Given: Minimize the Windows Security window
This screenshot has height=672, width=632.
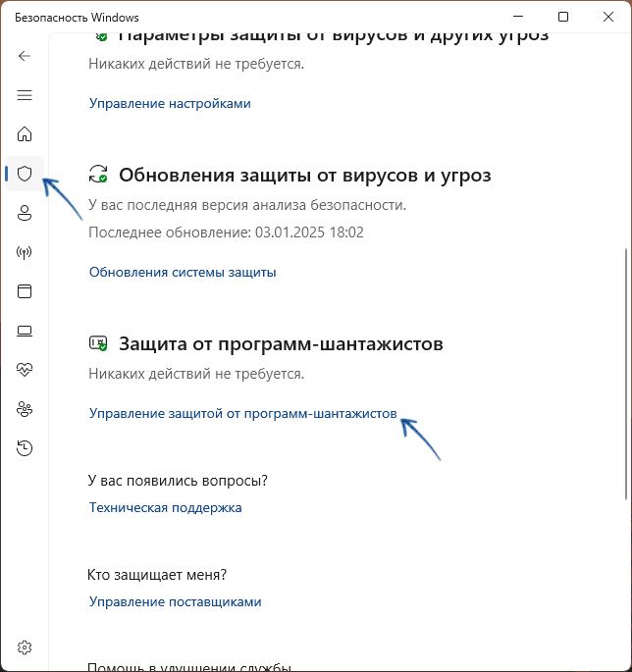Looking at the screenshot, I should 518,17.
